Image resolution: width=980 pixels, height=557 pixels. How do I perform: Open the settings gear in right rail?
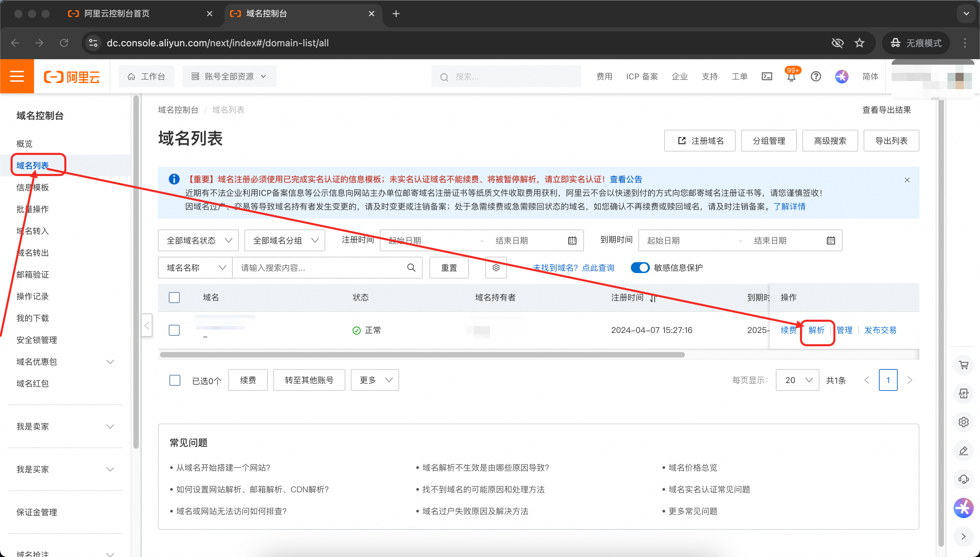click(x=963, y=422)
